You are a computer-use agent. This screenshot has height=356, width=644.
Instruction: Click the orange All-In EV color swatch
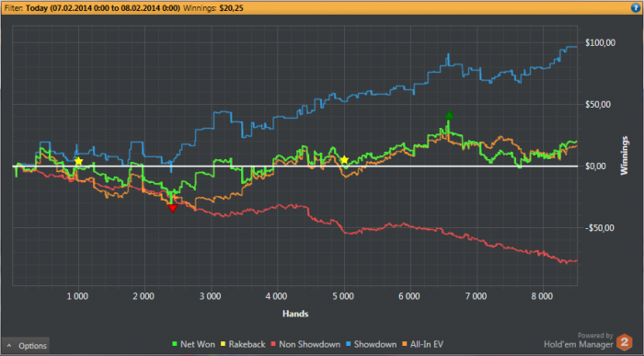click(405, 344)
